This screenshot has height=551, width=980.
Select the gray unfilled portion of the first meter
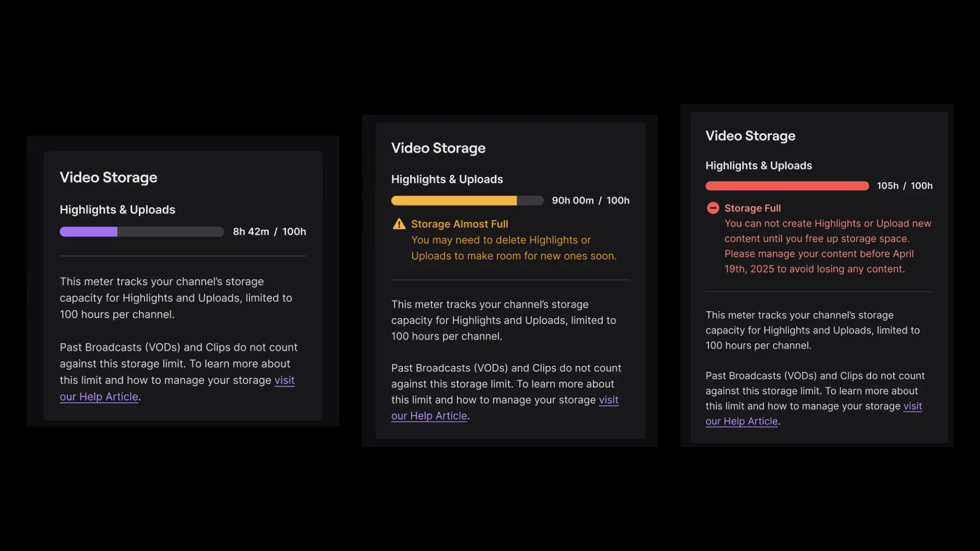pos(171,231)
